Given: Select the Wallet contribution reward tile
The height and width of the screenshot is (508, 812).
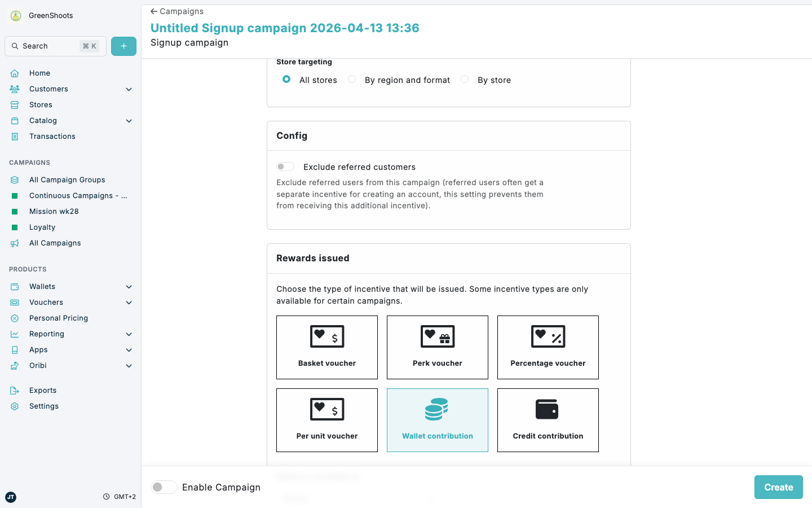Looking at the screenshot, I should (437, 420).
